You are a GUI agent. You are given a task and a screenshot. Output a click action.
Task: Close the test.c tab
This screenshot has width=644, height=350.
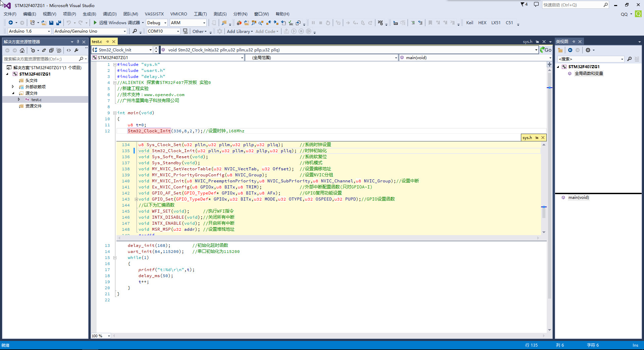[x=114, y=42]
